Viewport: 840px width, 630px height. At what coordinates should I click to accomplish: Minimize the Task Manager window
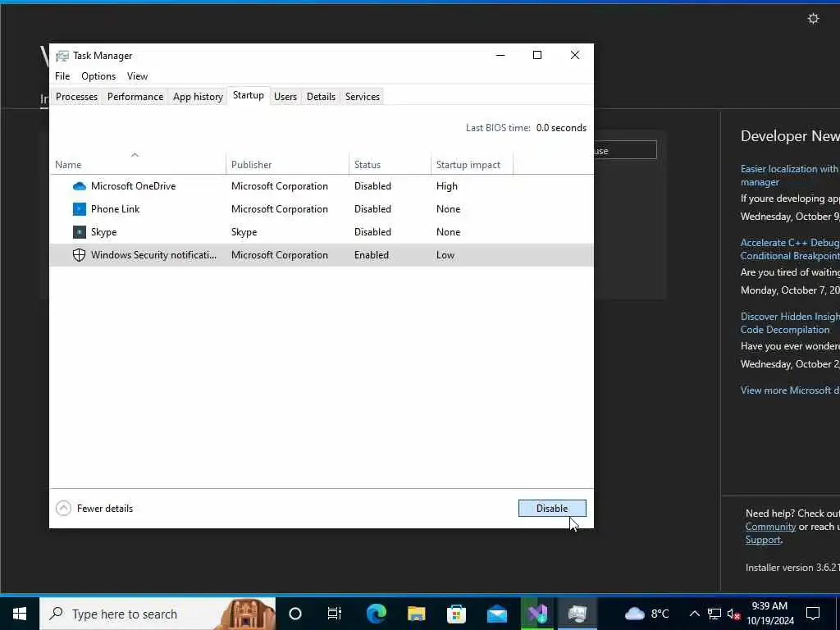[500, 55]
